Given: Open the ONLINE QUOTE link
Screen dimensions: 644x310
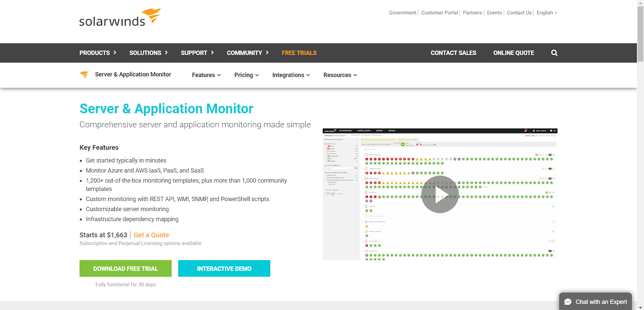Looking at the screenshot, I should tap(514, 53).
